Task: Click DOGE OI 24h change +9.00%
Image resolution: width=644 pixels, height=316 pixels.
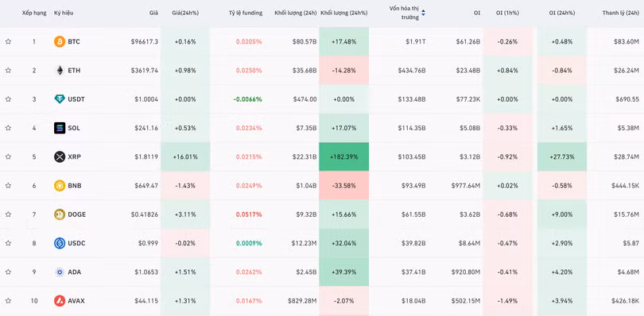Action: click(x=562, y=214)
